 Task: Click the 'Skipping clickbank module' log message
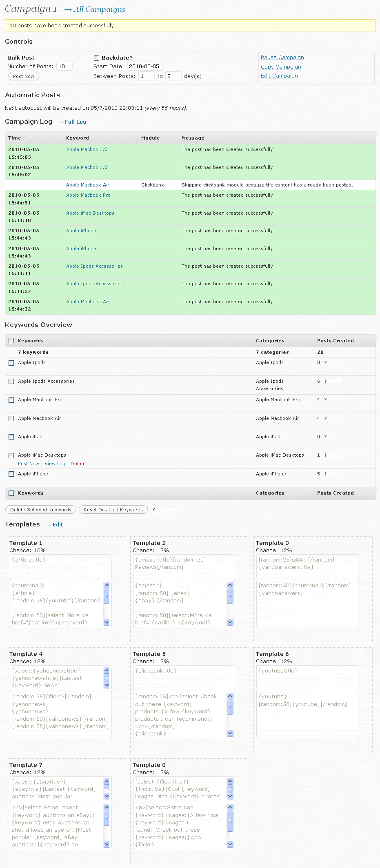tap(267, 185)
